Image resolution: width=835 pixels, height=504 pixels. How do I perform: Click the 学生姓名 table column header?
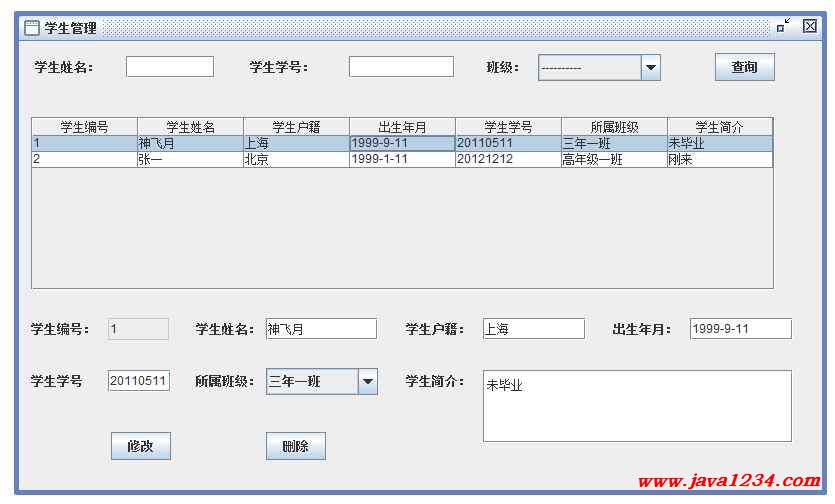(x=190, y=127)
